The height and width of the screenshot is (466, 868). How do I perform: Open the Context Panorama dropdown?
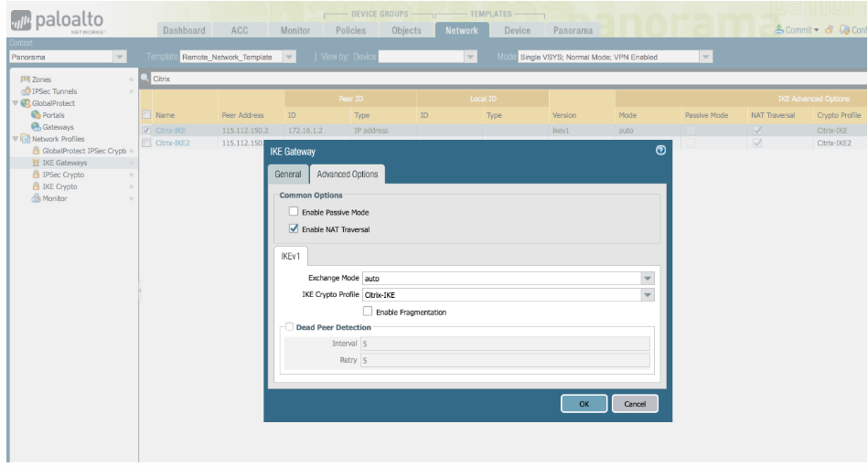pos(120,57)
